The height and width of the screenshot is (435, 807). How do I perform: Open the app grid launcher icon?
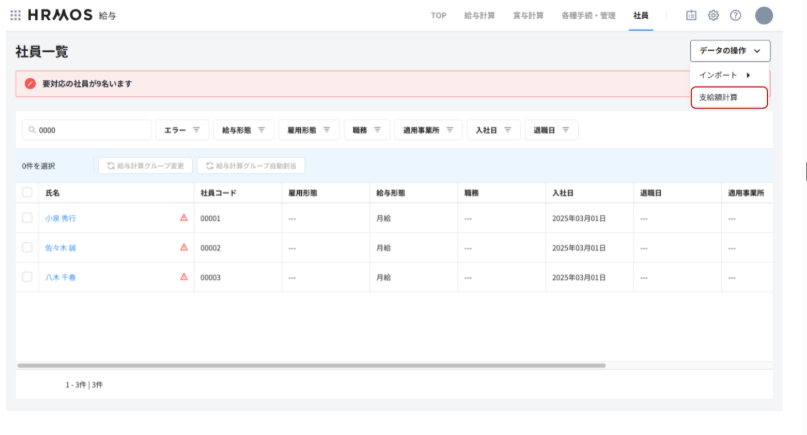coord(15,16)
